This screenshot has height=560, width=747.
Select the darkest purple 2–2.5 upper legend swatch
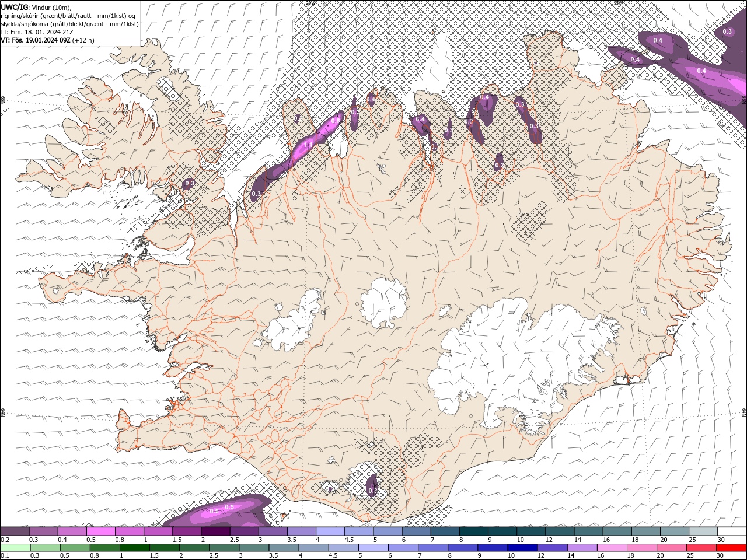click(x=215, y=531)
